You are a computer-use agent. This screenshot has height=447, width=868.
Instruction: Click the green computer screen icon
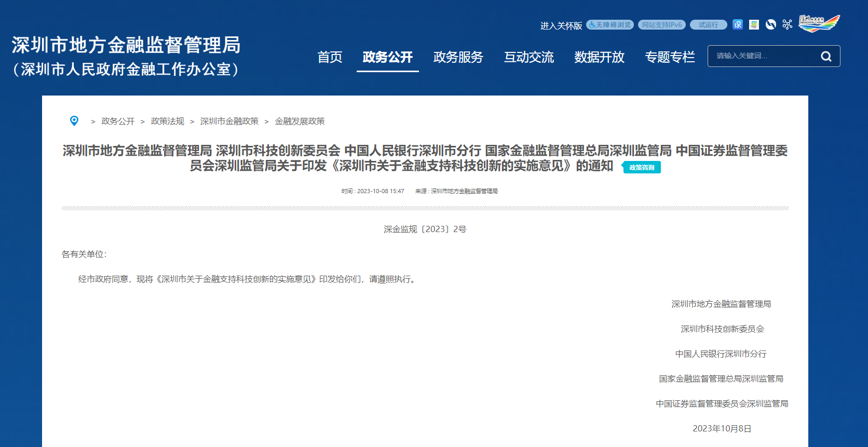754,24
